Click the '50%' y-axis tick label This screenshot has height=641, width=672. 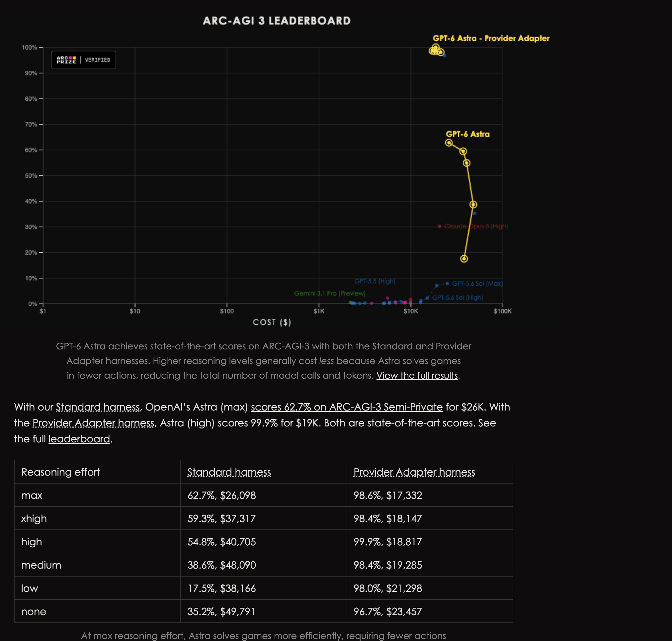(31, 176)
